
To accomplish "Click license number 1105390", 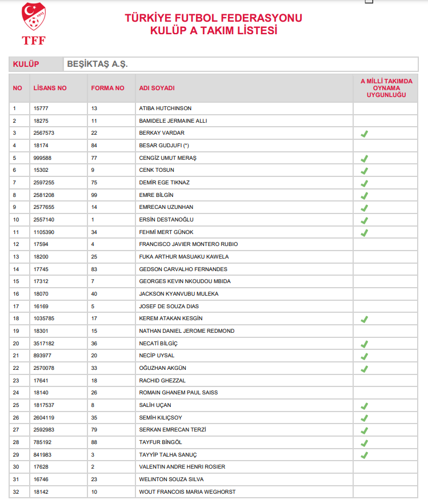I will click(x=44, y=232).
